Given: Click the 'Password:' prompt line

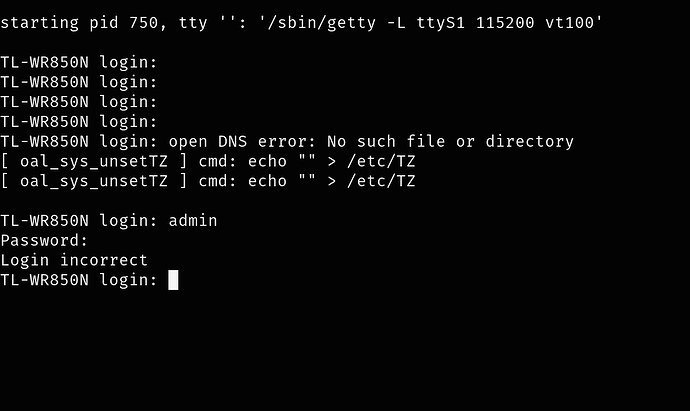Looking at the screenshot, I should [x=44, y=240].
